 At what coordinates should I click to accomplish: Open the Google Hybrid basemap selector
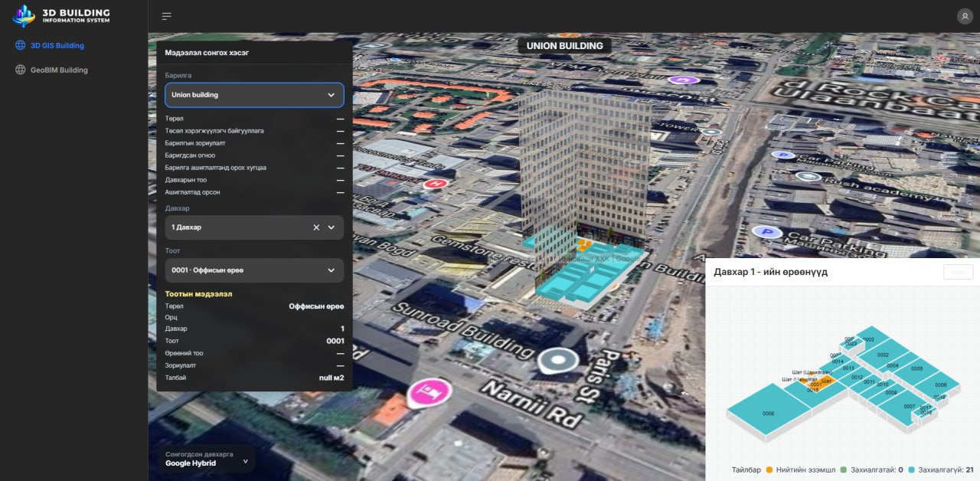pyautogui.click(x=205, y=460)
